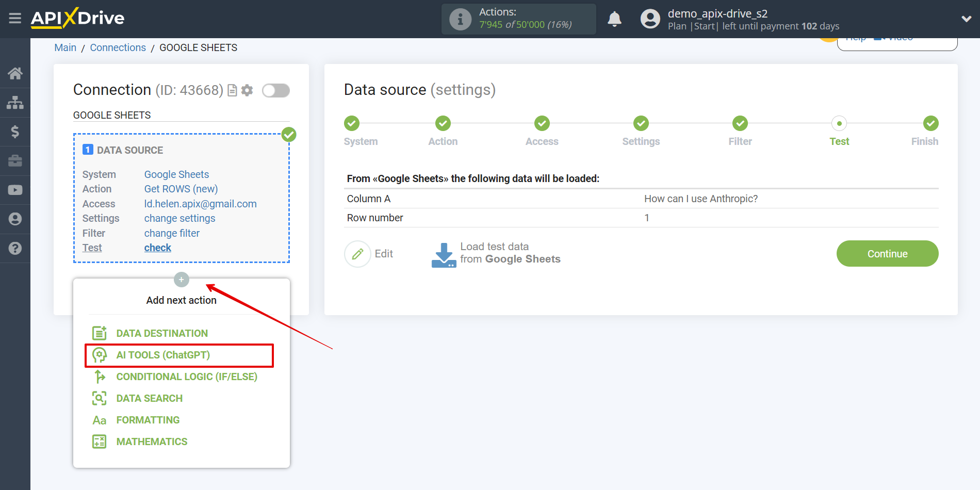Open connection settings gear icon
Screen dimensions: 980x490
pyautogui.click(x=247, y=90)
